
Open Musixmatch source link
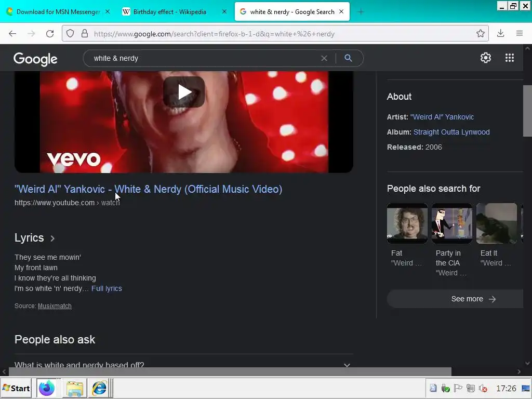(x=55, y=305)
